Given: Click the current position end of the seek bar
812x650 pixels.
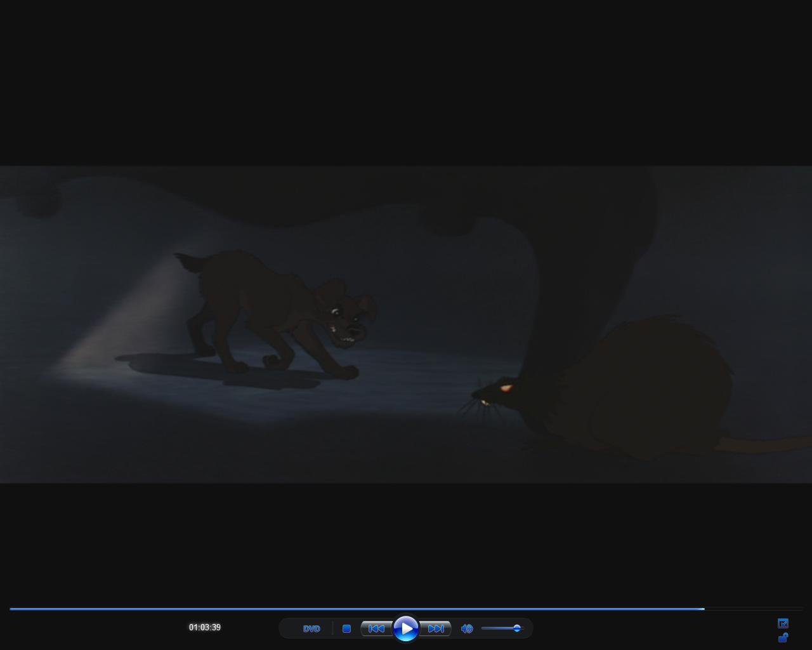Looking at the screenshot, I should pyautogui.click(x=704, y=609).
